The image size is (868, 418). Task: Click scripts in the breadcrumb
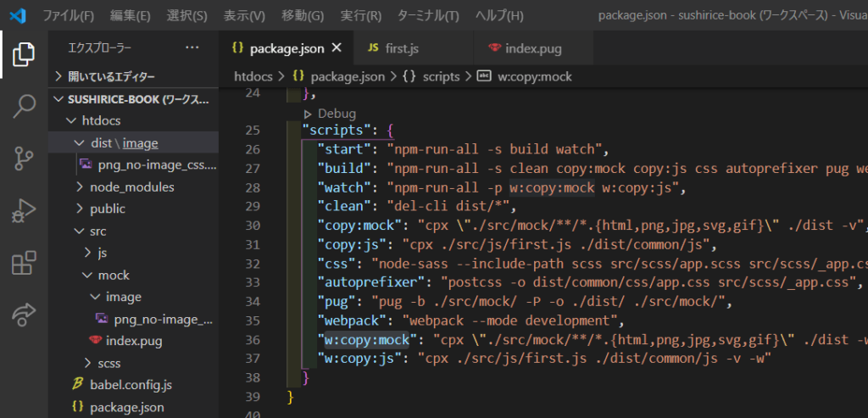[441, 76]
